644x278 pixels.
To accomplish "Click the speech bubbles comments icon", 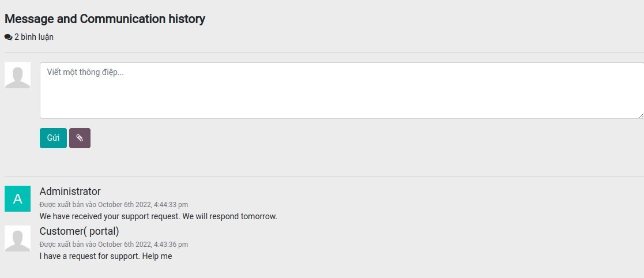I will tap(8, 37).
